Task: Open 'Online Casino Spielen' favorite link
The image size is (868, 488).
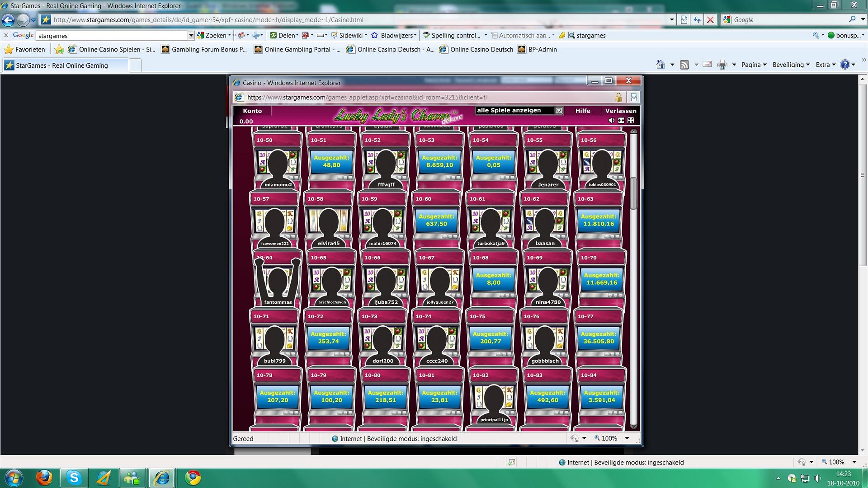Action: pyautogui.click(x=111, y=49)
